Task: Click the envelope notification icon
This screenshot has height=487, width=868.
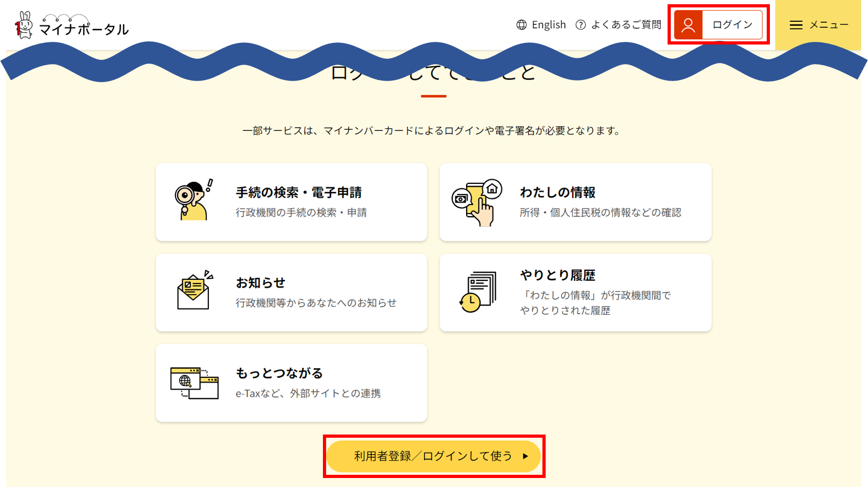Action: click(x=195, y=290)
